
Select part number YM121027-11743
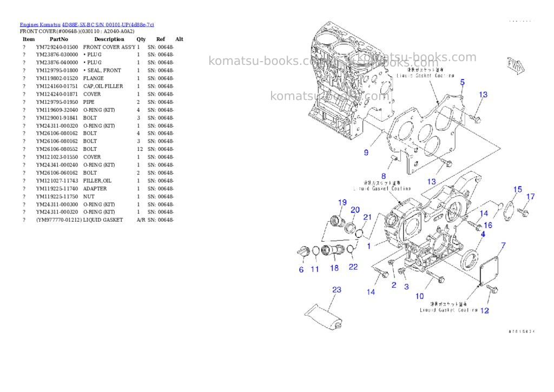(57, 181)
